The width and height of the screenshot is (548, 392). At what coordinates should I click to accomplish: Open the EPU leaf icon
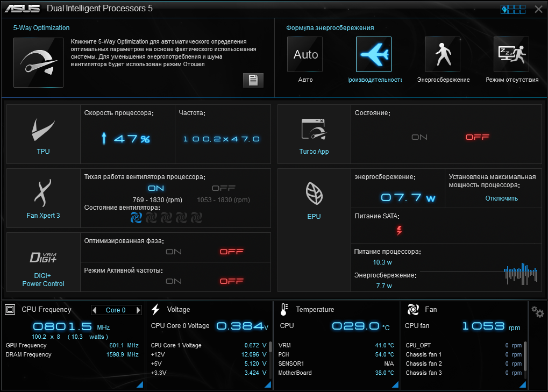[314, 193]
